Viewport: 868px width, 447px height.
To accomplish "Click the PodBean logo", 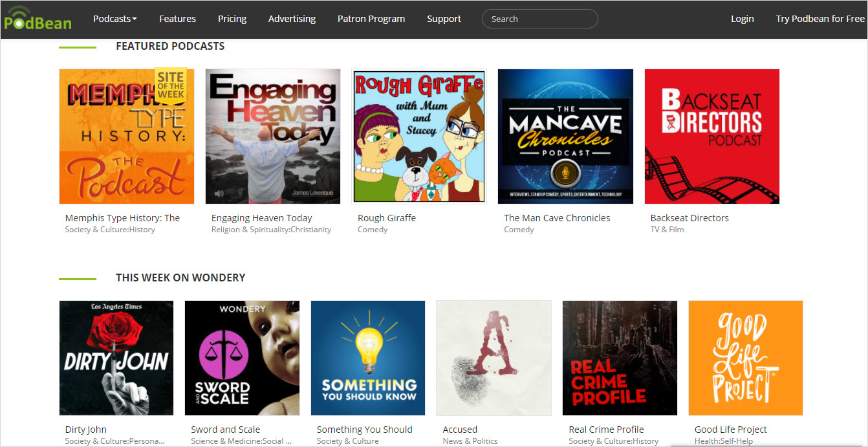I will click(x=38, y=18).
